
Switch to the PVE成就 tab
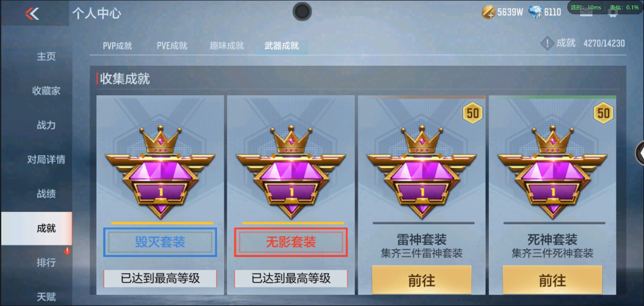click(172, 46)
